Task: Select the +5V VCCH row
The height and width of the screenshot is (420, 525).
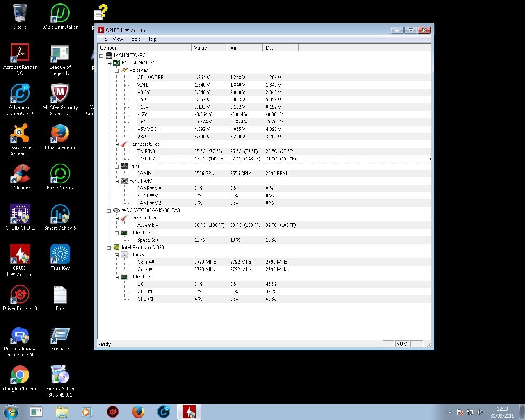Action: pos(283,129)
